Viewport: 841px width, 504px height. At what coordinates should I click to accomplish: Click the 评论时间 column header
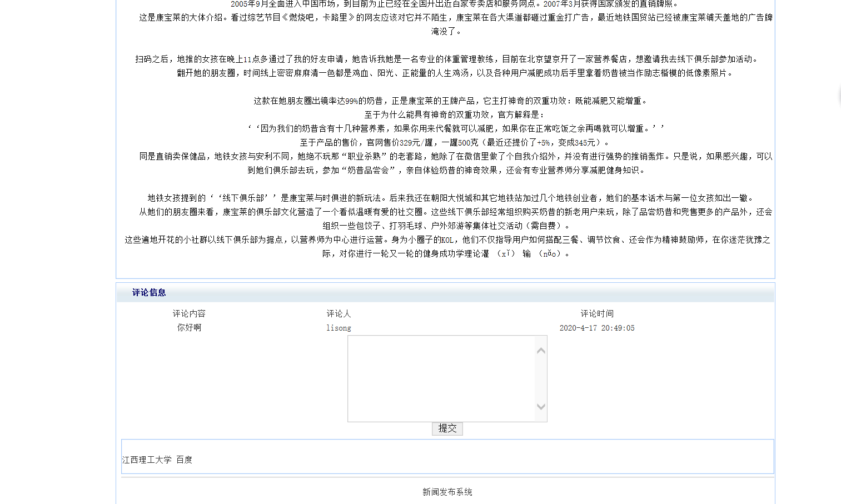597,313
